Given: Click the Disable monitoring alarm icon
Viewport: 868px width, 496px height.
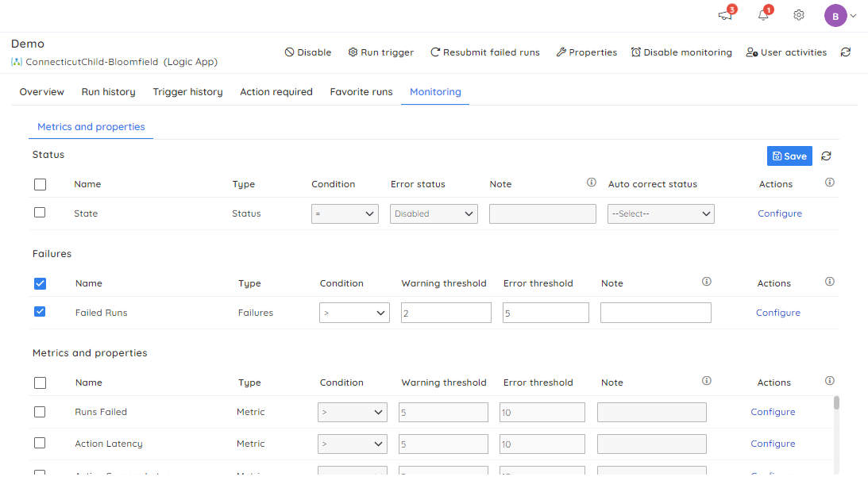Looking at the screenshot, I should (x=635, y=52).
